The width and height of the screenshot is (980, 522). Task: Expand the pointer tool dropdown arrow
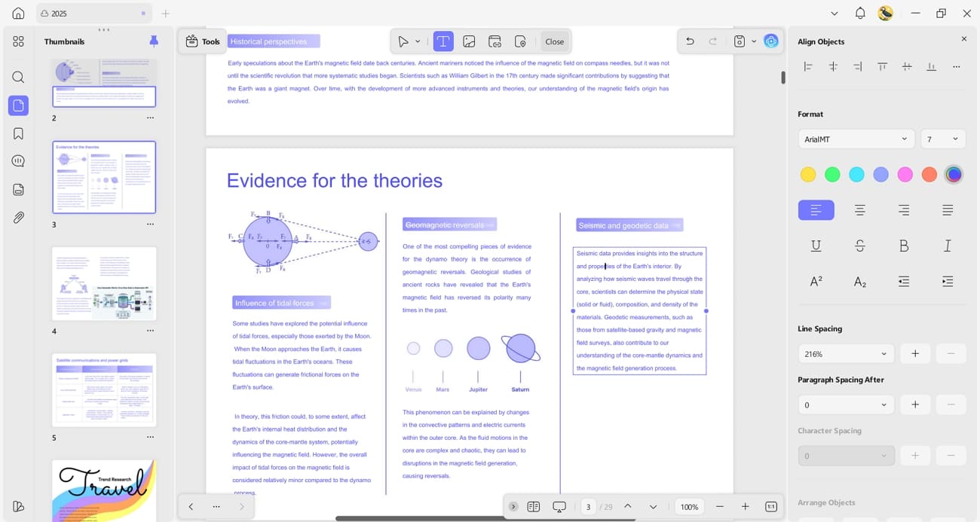(x=418, y=41)
